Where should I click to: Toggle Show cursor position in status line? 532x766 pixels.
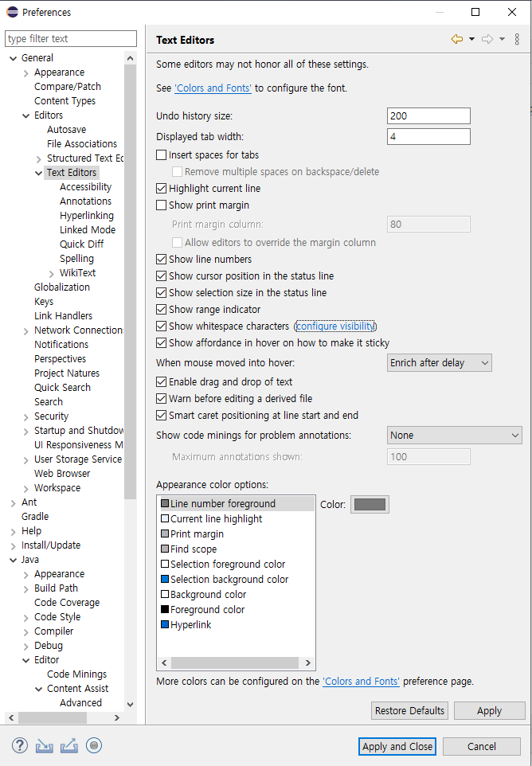(x=161, y=276)
